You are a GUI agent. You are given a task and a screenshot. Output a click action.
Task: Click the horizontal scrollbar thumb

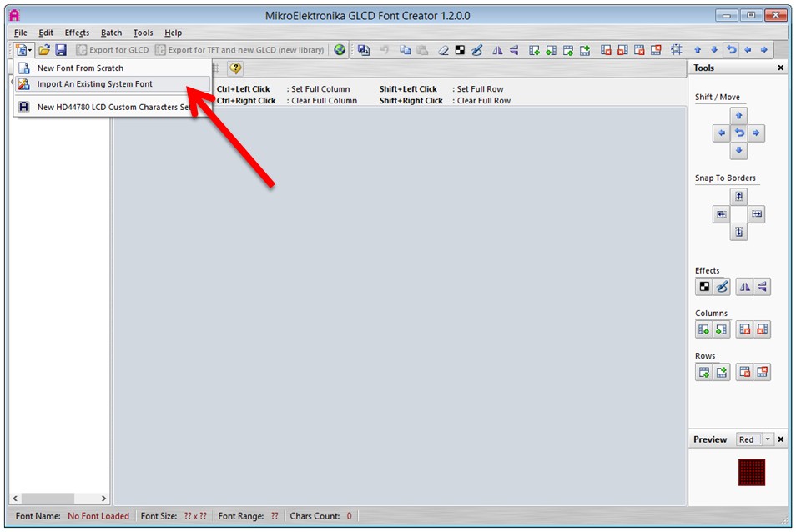(x=48, y=499)
